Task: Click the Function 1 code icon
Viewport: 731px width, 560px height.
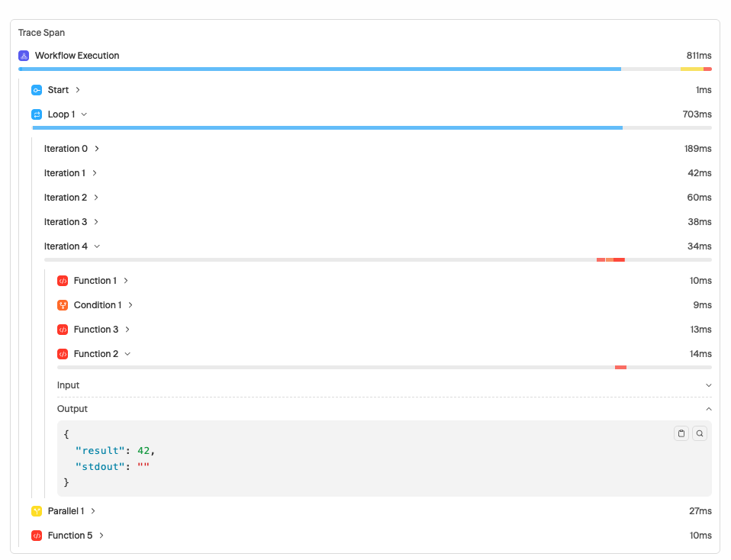Action: [x=63, y=281]
